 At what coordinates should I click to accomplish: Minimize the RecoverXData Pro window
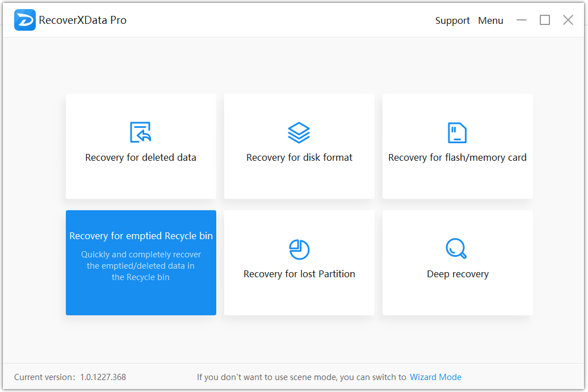[522, 19]
